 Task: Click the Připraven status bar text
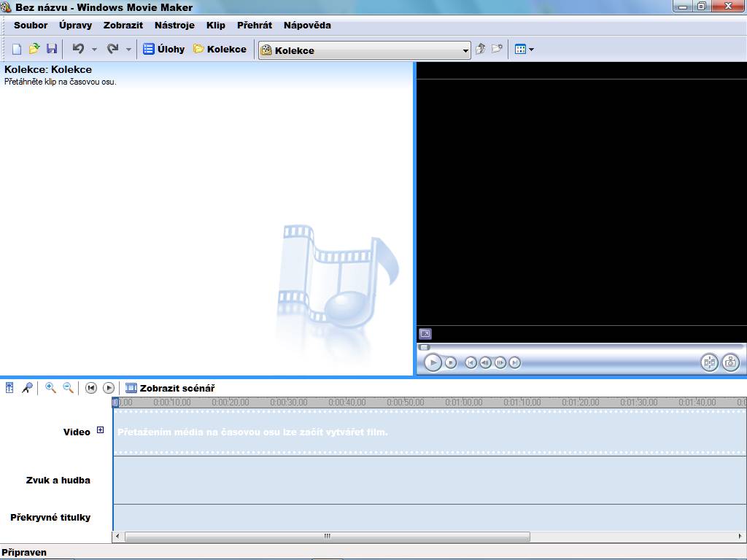pyautogui.click(x=24, y=553)
